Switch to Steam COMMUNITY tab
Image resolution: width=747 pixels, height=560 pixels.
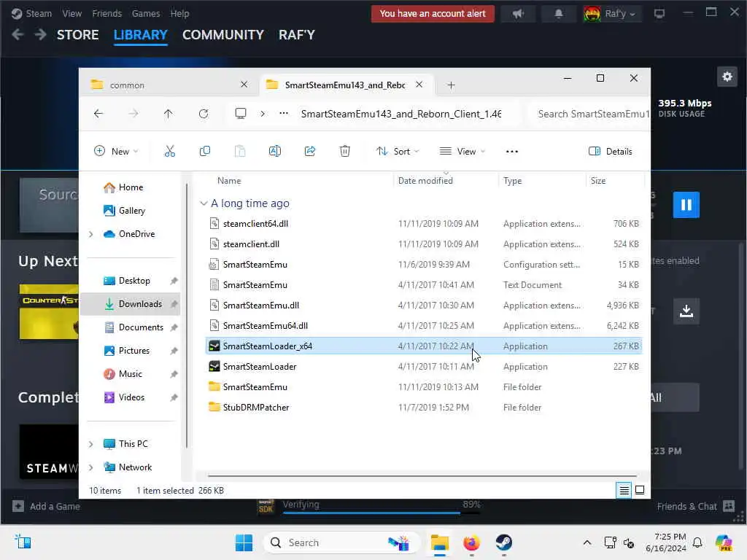[223, 35]
